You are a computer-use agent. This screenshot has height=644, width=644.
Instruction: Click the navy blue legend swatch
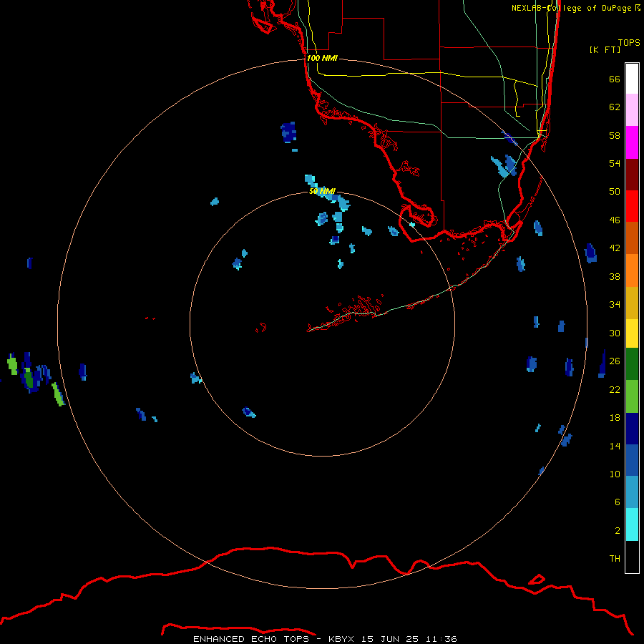pos(632,429)
